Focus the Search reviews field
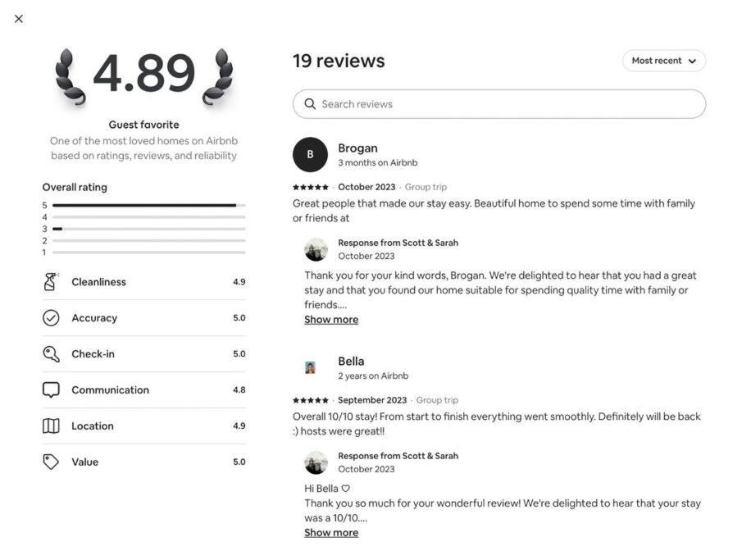The width and height of the screenshot is (751, 560). (x=499, y=104)
